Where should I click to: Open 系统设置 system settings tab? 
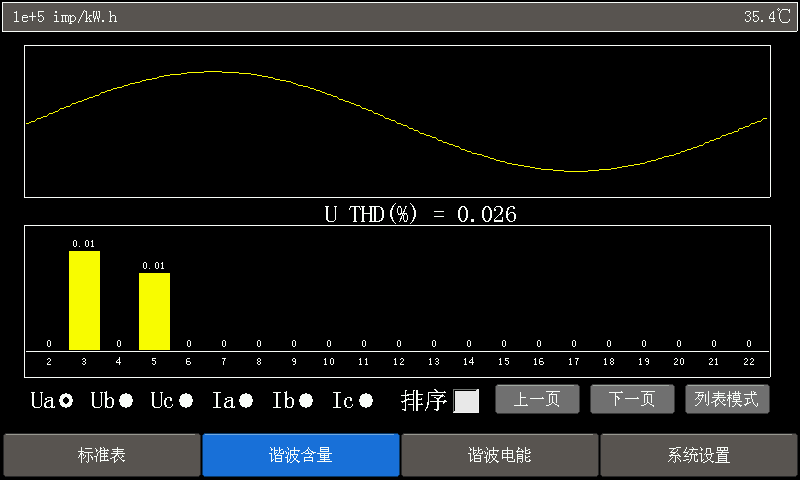pos(699,456)
